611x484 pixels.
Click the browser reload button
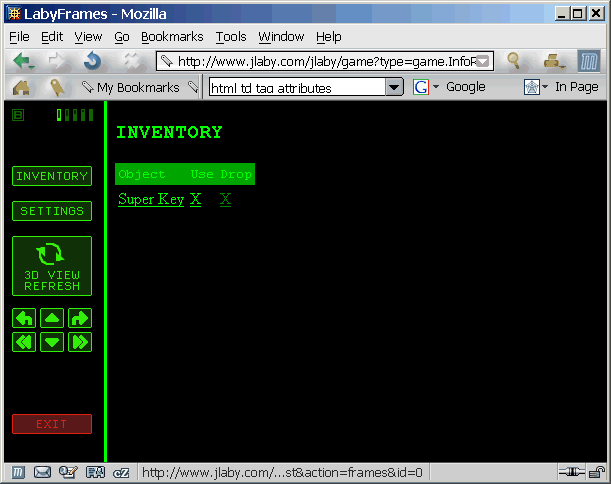pyautogui.click(x=93, y=62)
